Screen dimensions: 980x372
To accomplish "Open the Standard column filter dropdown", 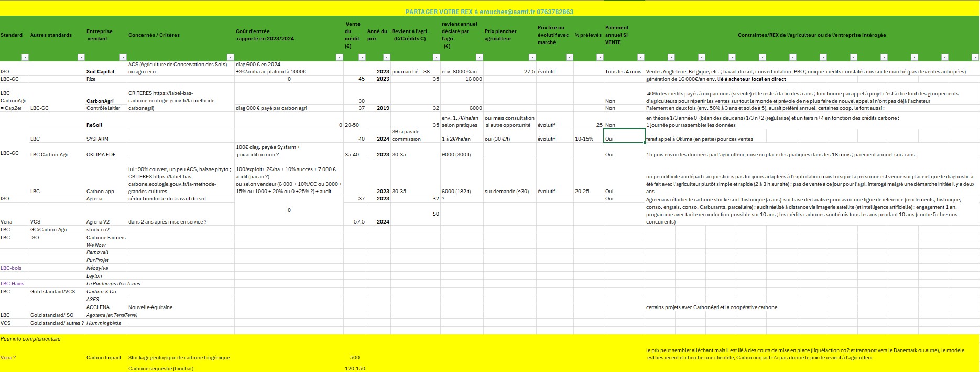I will (25, 57).
